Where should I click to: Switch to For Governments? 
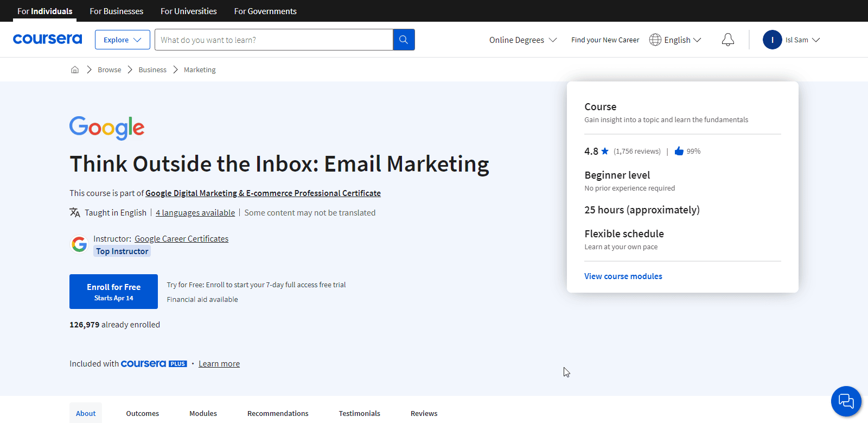[x=265, y=11]
